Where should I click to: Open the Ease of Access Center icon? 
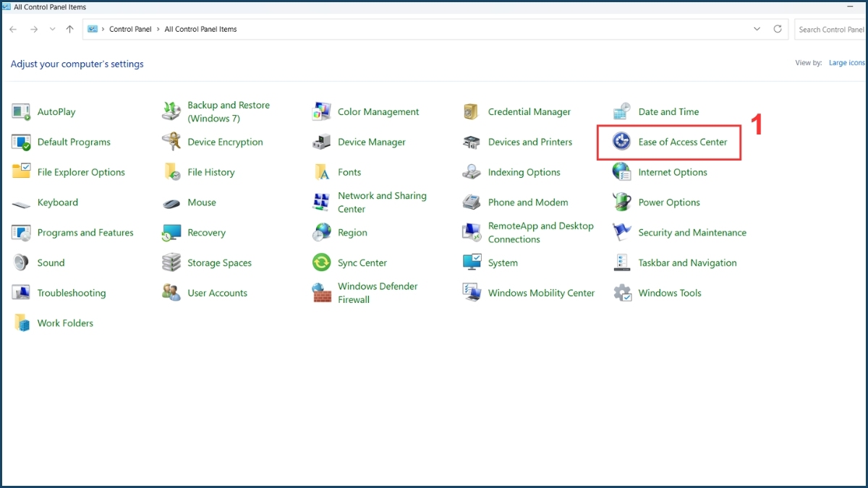621,142
